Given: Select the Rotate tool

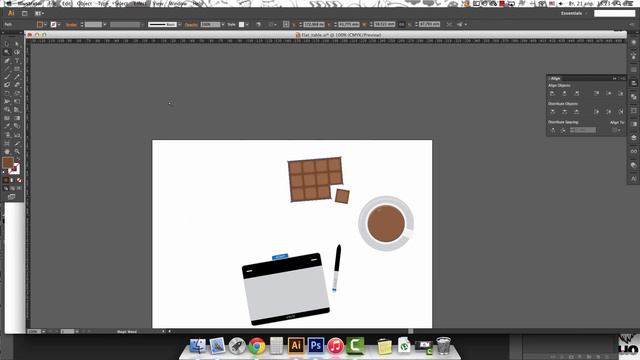Looking at the screenshot, I should (7, 93).
